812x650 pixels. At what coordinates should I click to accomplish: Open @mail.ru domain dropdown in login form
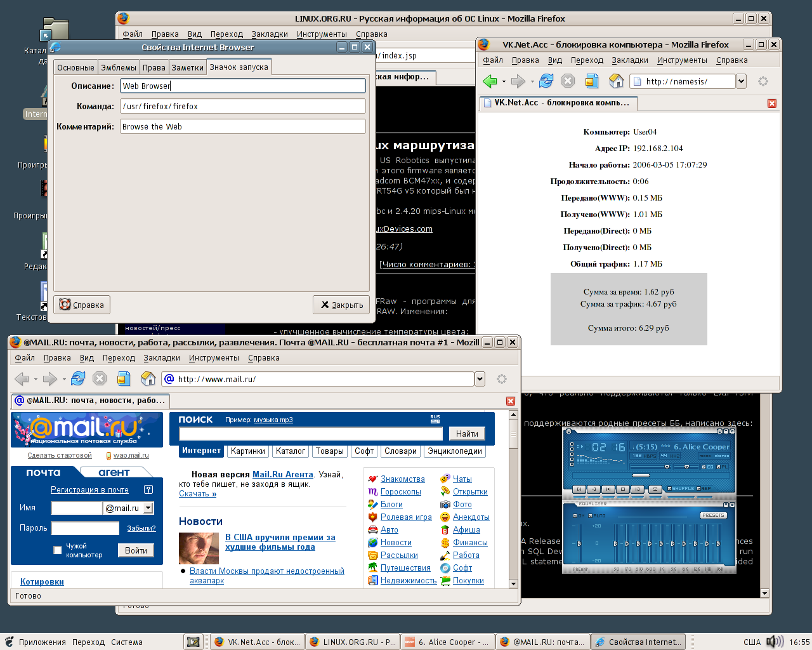pos(148,508)
